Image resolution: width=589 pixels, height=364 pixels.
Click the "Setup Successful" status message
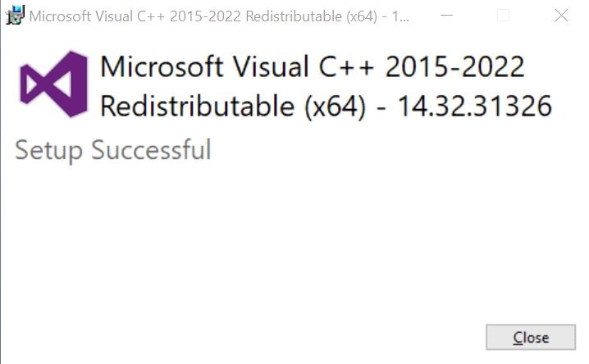pyautogui.click(x=113, y=150)
